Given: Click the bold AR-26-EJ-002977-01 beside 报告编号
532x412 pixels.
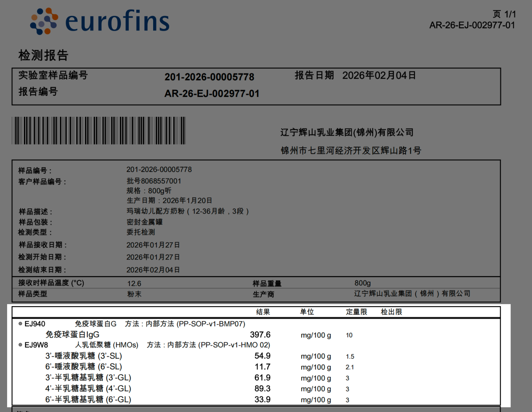Looking at the screenshot, I should coord(212,94).
